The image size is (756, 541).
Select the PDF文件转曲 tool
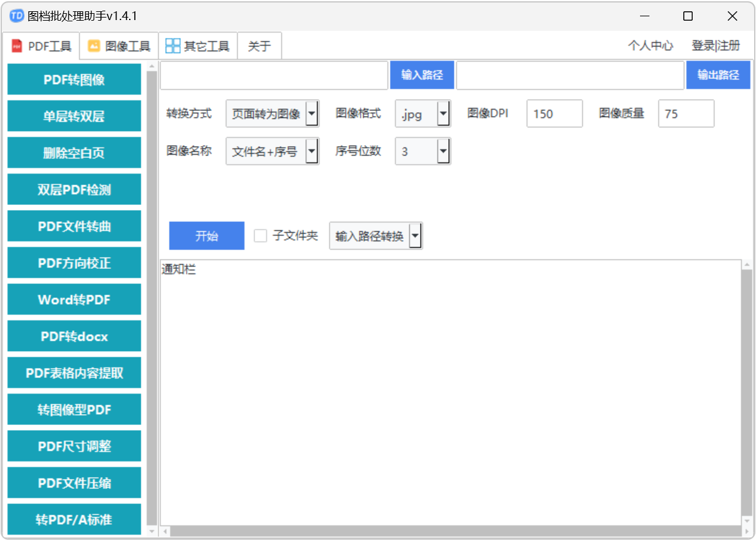click(74, 226)
